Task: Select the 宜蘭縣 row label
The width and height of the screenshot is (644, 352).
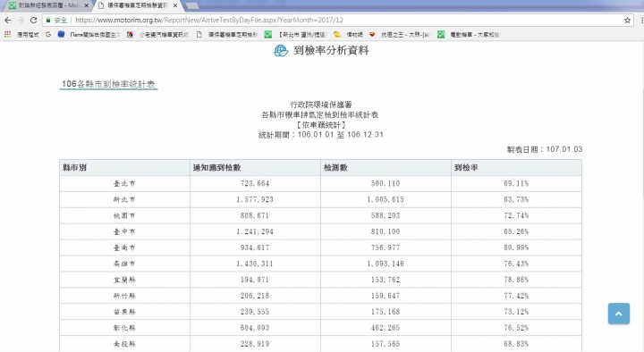Action: click(124, 280)
